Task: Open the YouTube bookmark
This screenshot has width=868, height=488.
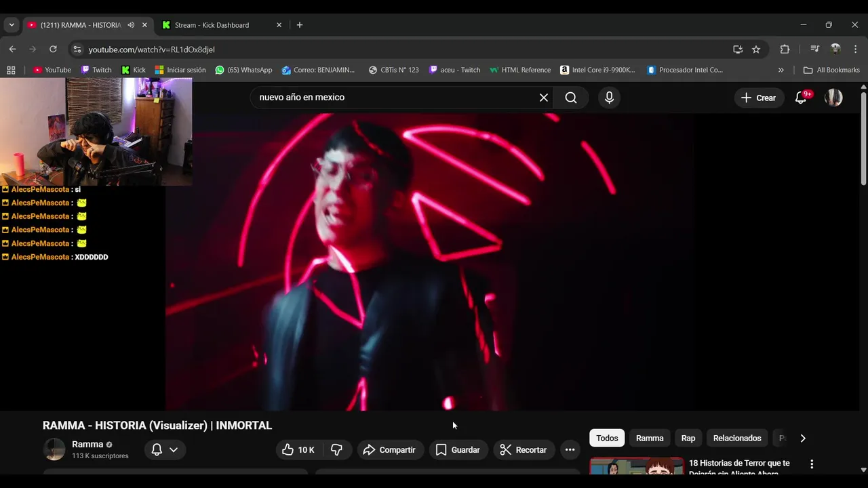Action: [52, 70]
